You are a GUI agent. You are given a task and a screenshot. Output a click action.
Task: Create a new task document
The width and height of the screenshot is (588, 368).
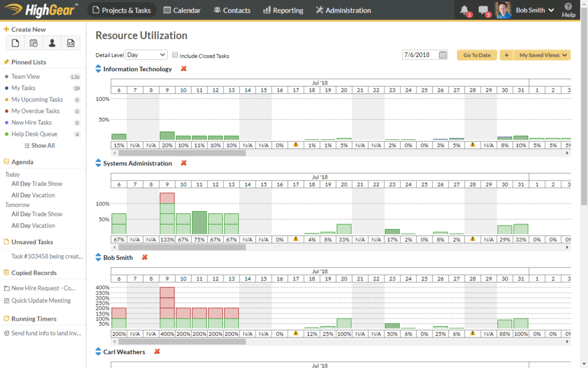[15, 43]
